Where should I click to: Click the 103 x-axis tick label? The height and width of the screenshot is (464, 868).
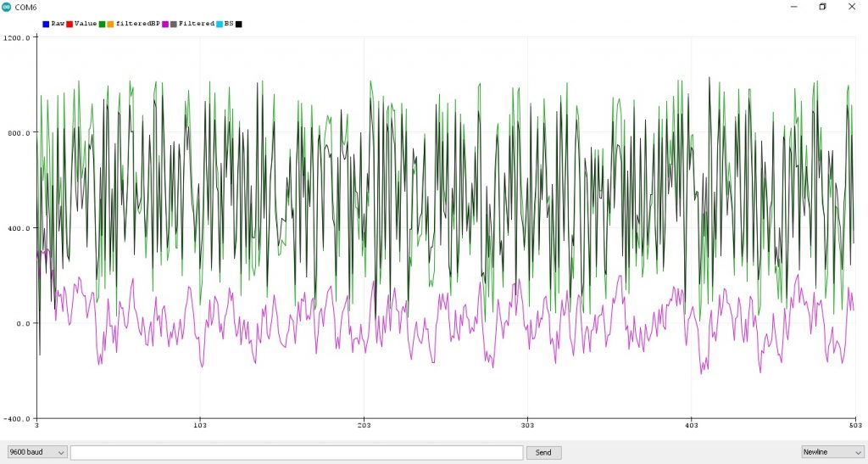pyautogui.click(x=200, y=425)
